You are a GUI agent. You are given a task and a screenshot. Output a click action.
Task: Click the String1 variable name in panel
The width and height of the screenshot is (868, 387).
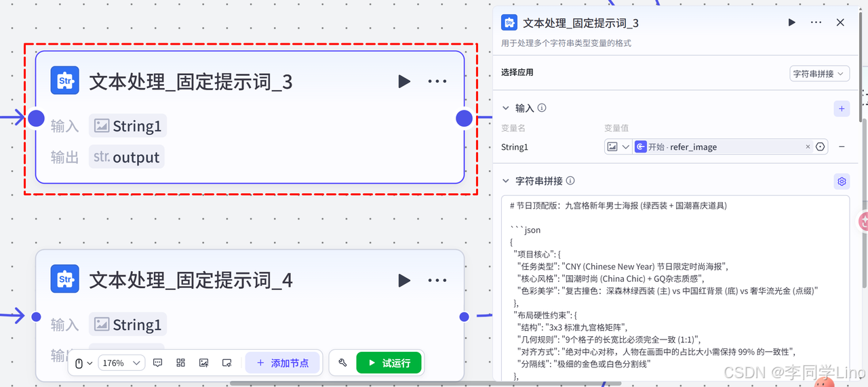click(514, 147)
